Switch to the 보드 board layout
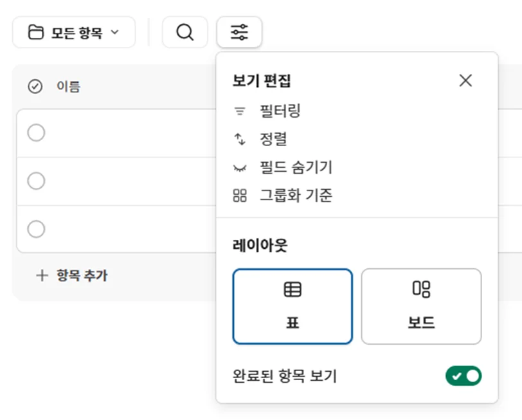Screen dimensions: 522x420 point(421,306)
